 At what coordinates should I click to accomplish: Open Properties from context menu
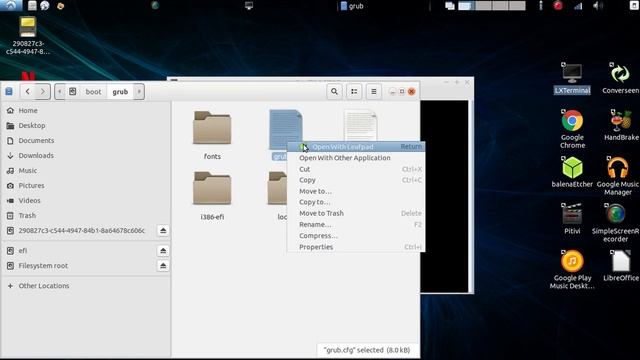click(x=356, y=247)
